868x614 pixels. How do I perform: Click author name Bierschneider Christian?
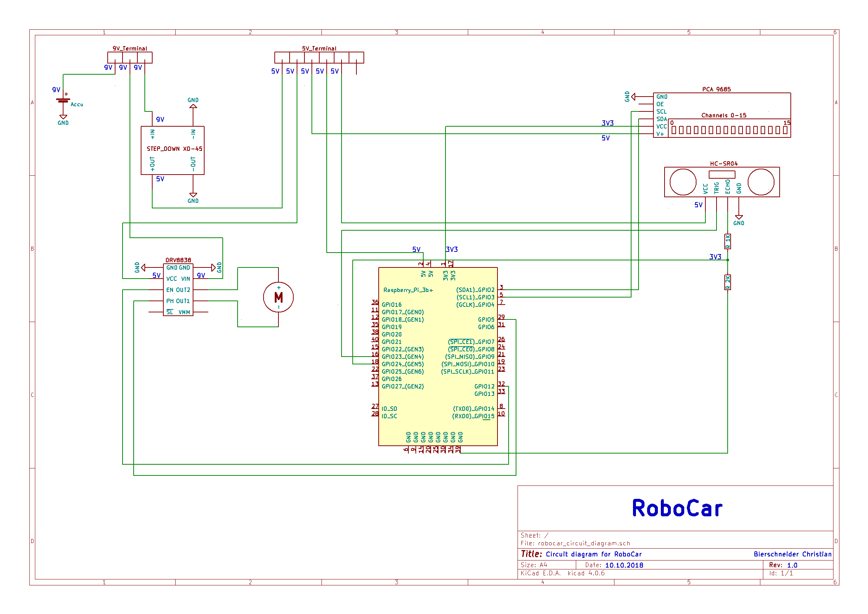coord(792,554)
